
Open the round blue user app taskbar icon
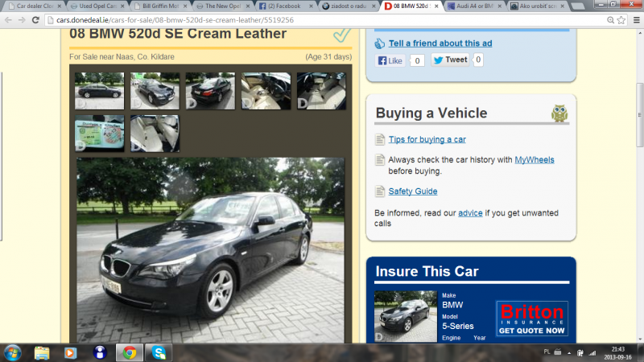pyautogui.click(x=100, y=352)
